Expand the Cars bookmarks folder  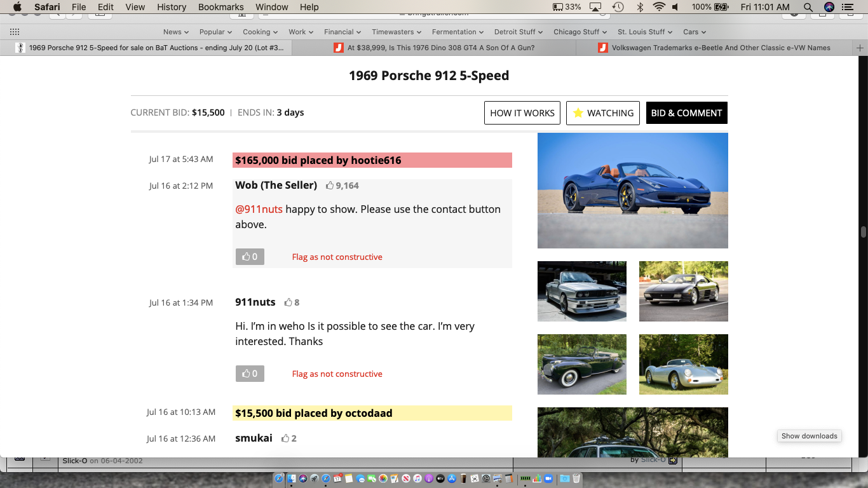[x=695, y=32]
